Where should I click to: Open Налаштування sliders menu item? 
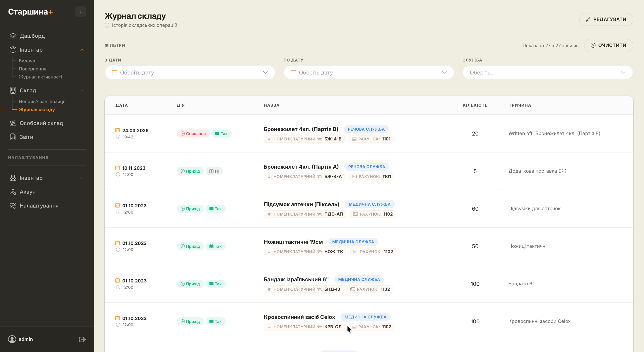pos(39,206)
